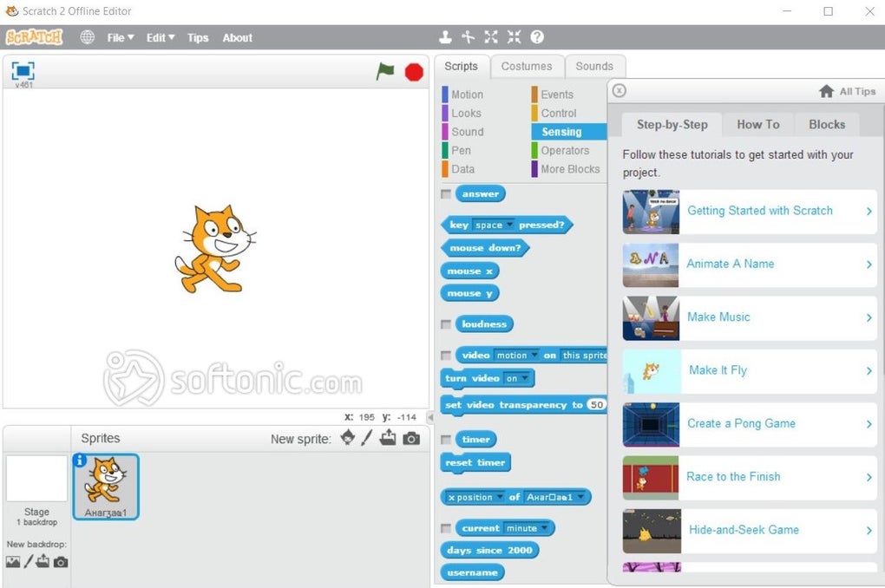
Task: Check the stage display box for answer
Action: click(x=446, y=193)
